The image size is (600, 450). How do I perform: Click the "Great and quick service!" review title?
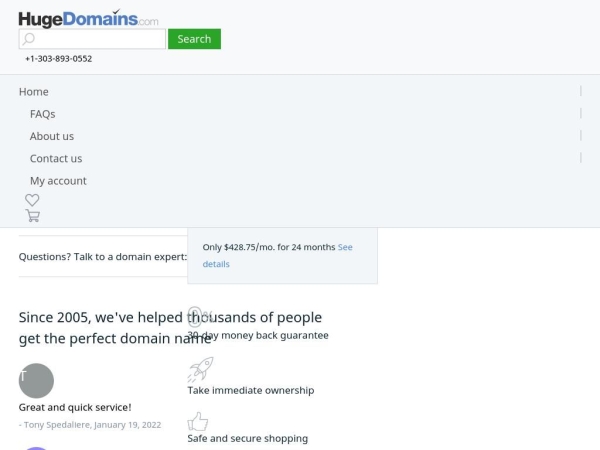tap(75, 407)
